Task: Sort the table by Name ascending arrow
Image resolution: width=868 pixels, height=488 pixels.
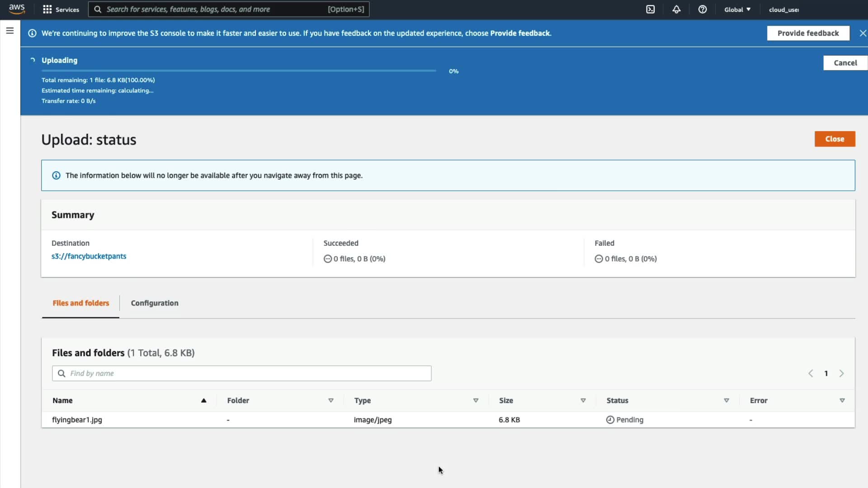Action: (203, 400)
